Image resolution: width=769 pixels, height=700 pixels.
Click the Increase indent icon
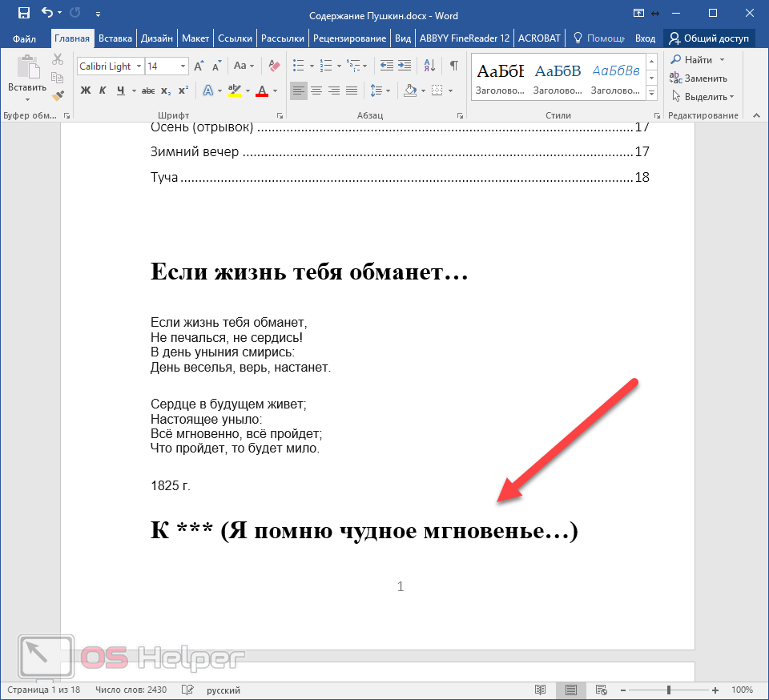[x=405, y=65]
